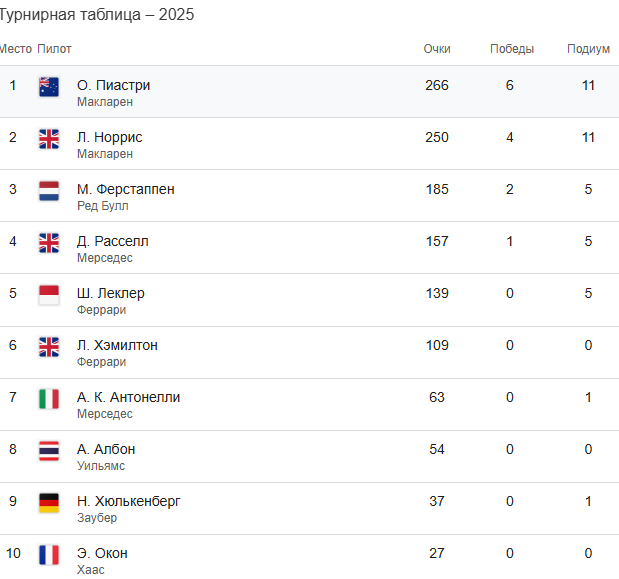Click the Ред Булл team name
The width and height of the screenshot is (619, 579).
pos(103,206)
